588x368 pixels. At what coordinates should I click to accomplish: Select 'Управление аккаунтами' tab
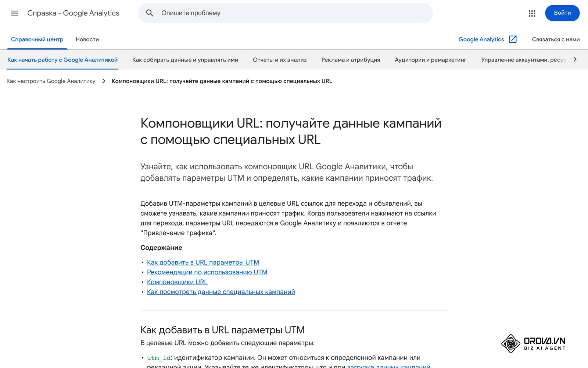524,60
